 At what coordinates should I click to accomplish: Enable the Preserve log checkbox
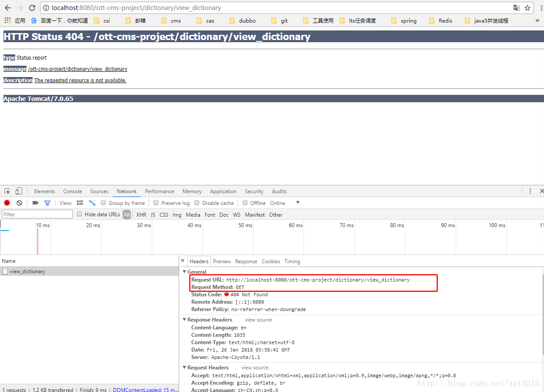pos(156,203)
